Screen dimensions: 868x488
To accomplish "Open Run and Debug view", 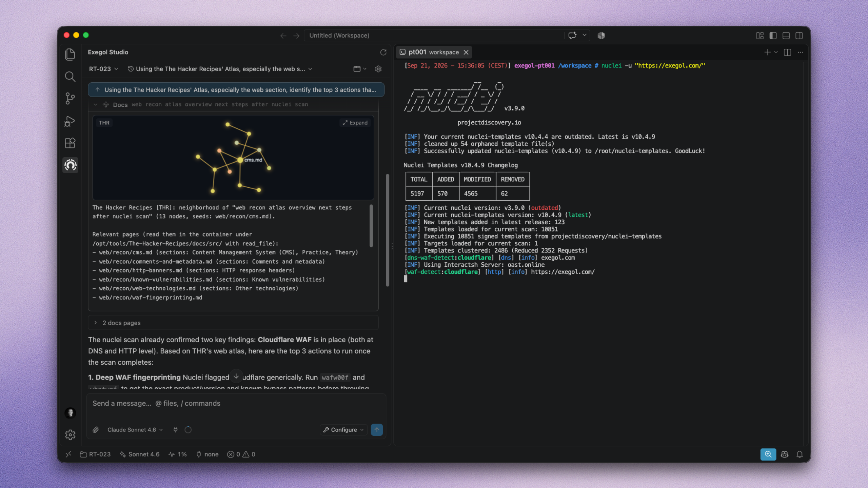I will click(x=70, y=121).
